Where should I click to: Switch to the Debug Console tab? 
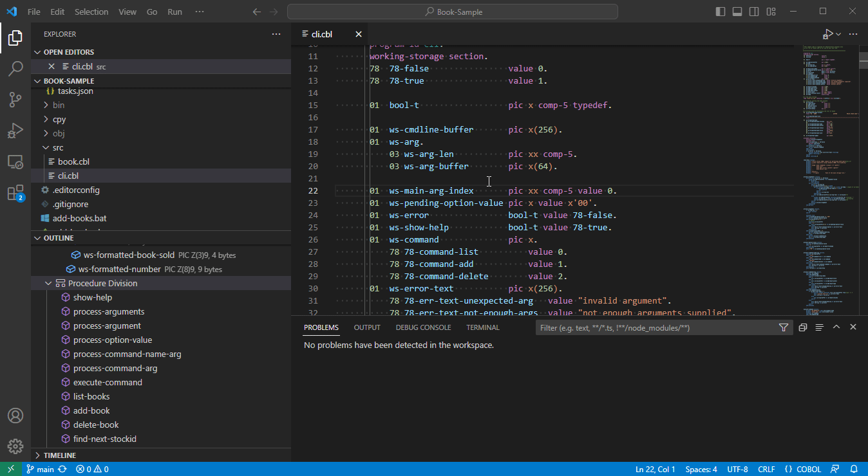tap(423, 327)
